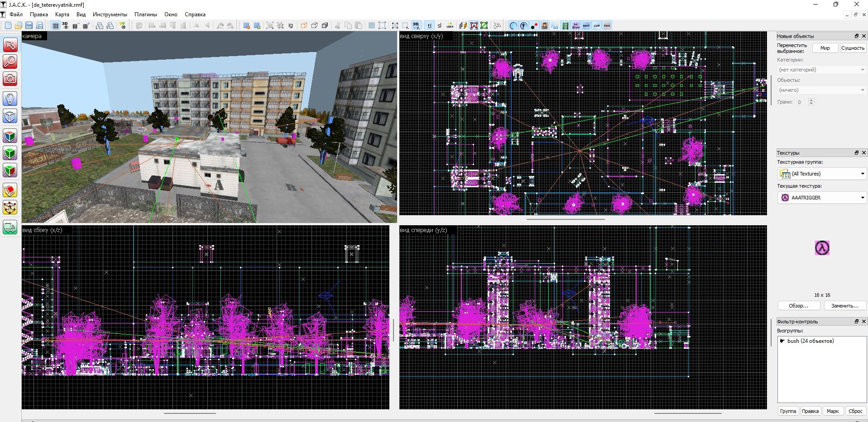Pick the Clipping tool
868x422 pixels.
(10, 190)
